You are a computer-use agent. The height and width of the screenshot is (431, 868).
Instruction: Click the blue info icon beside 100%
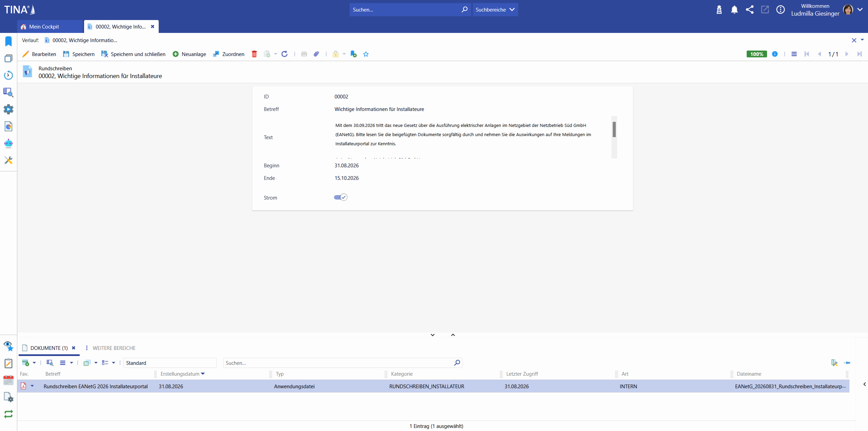775,54
